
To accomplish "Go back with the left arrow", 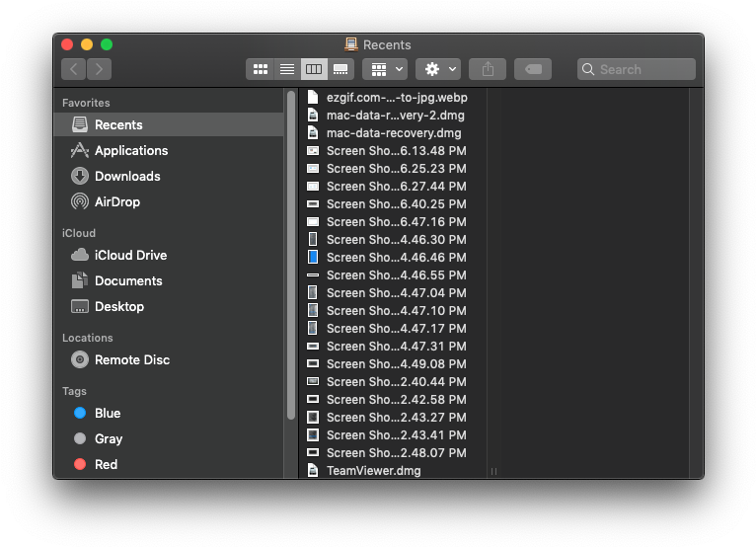I will point(74,69).
